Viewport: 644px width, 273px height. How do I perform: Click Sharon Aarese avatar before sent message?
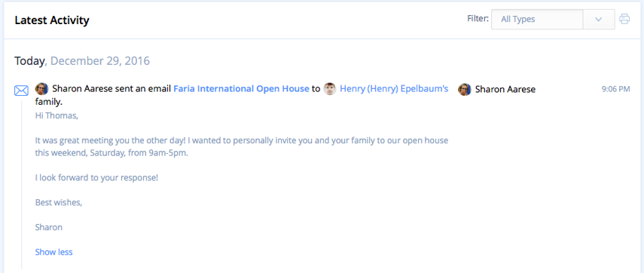pyautogui.click(x=42, y=89)
